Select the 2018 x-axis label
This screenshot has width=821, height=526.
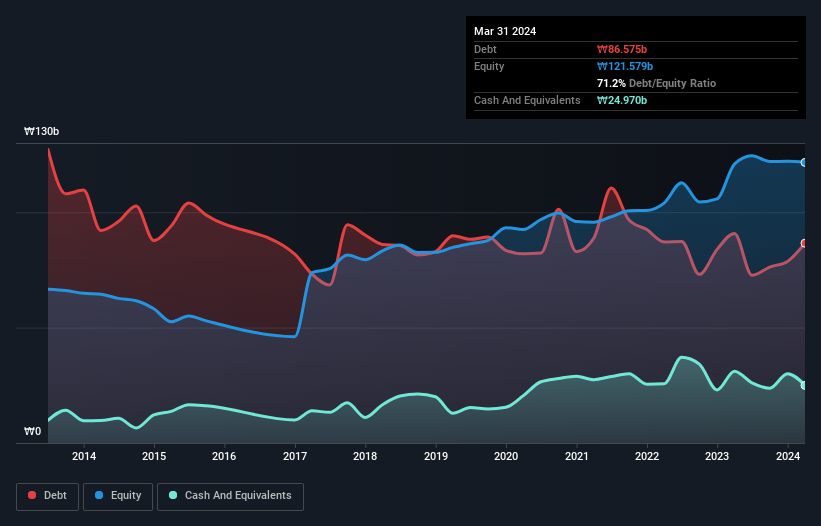click(365, 456)
